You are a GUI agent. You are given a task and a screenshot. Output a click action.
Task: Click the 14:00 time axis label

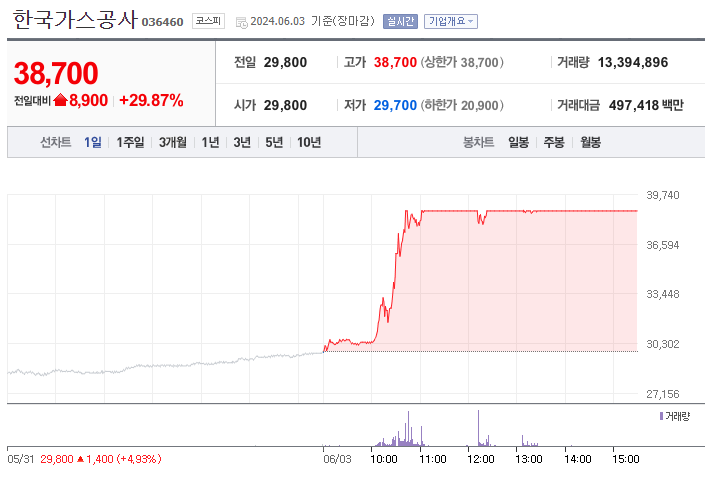coord(578,459)
